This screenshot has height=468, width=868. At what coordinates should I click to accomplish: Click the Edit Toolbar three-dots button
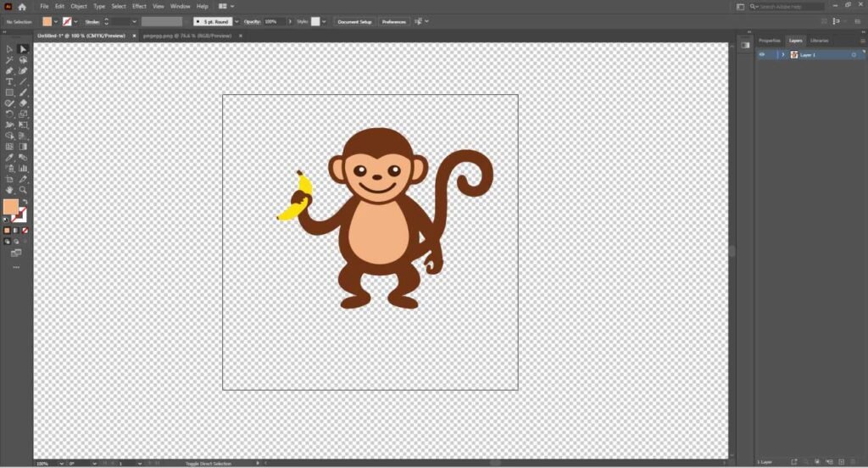(x=16, y=267)
